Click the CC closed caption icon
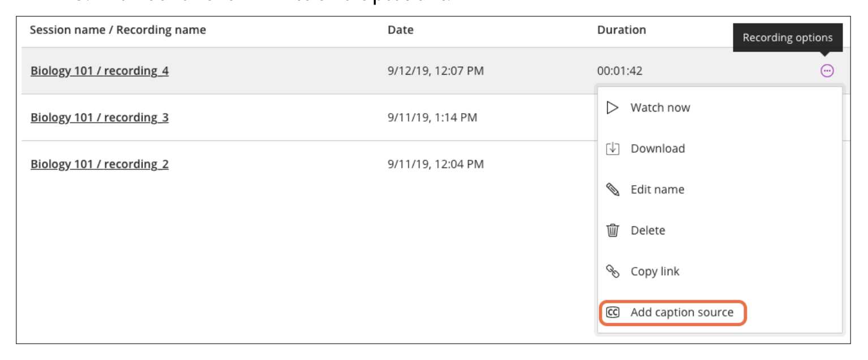Image resolution: width=868 pixels, height=360 pixels. [x=613, y=312]
